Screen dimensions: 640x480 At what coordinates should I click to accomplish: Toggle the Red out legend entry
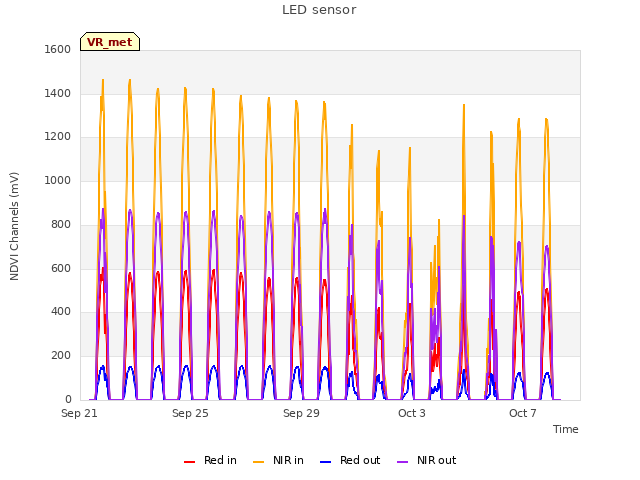tap(350, 460)
